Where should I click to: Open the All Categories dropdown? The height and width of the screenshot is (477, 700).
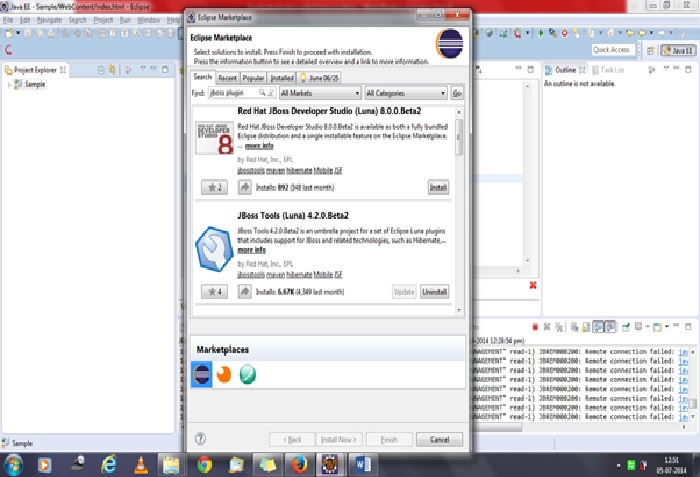tap(405, 93)
